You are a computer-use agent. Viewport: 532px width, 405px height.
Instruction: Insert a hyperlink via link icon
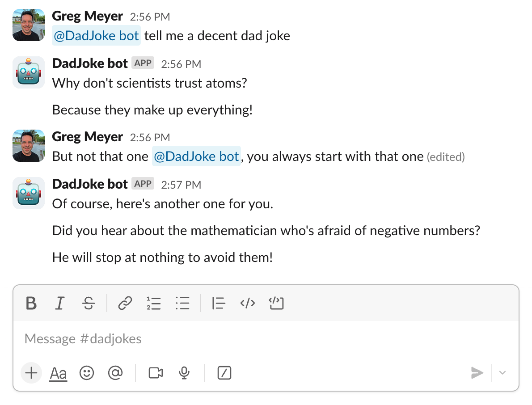point(125,304)
